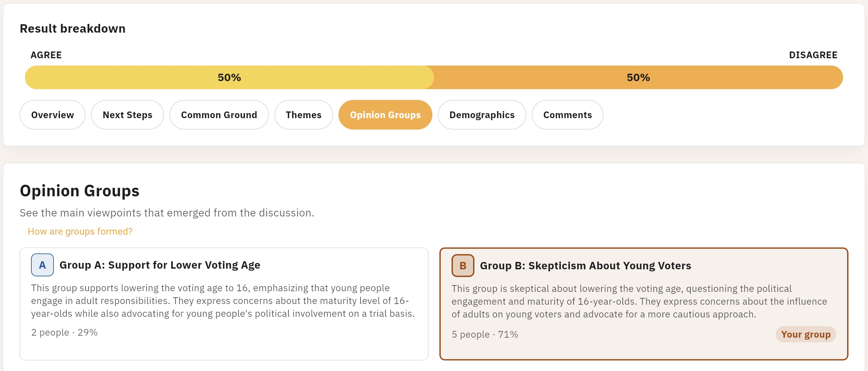
Task: Select the Opinion Groups tab
Action: pyautogui.click(x=385, y=115)
